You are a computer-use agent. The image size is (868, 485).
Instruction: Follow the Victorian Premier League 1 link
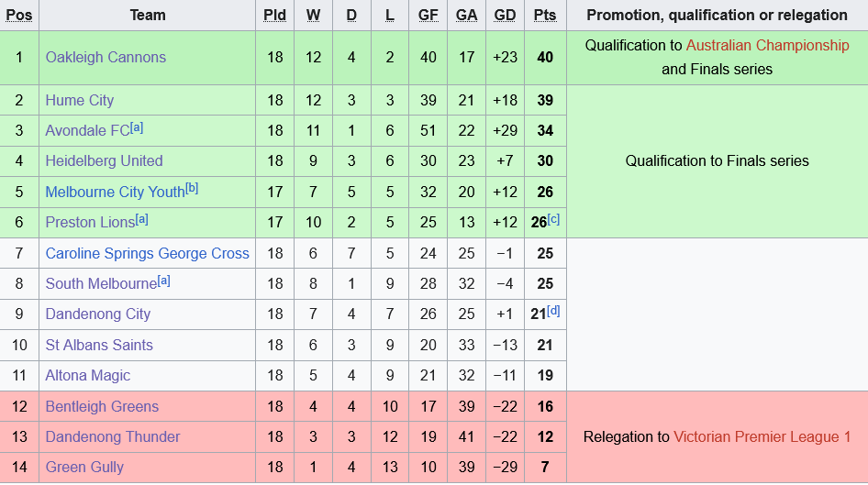[762, 437]
